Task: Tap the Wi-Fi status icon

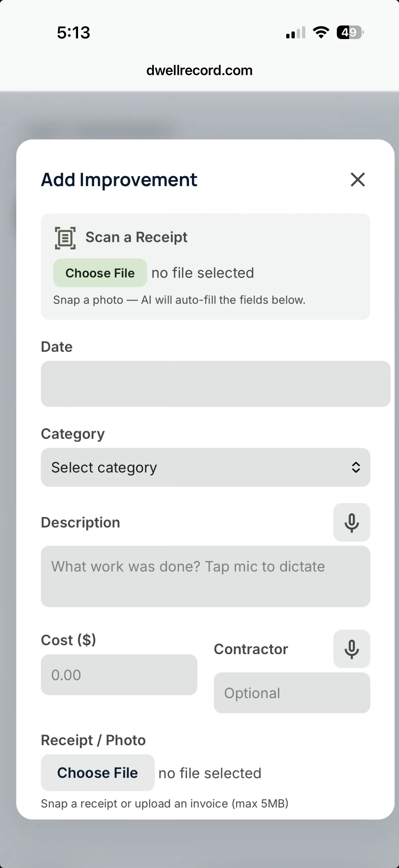Action: pos(321,32)
